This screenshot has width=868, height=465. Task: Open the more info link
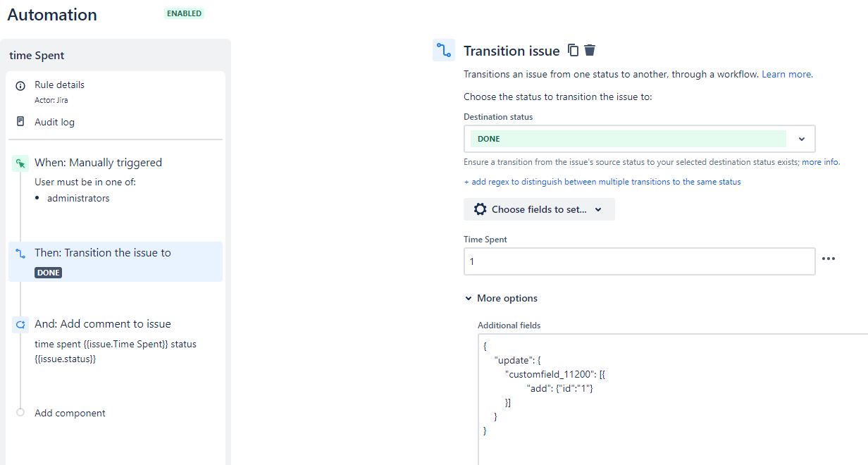tap(820, 162)
